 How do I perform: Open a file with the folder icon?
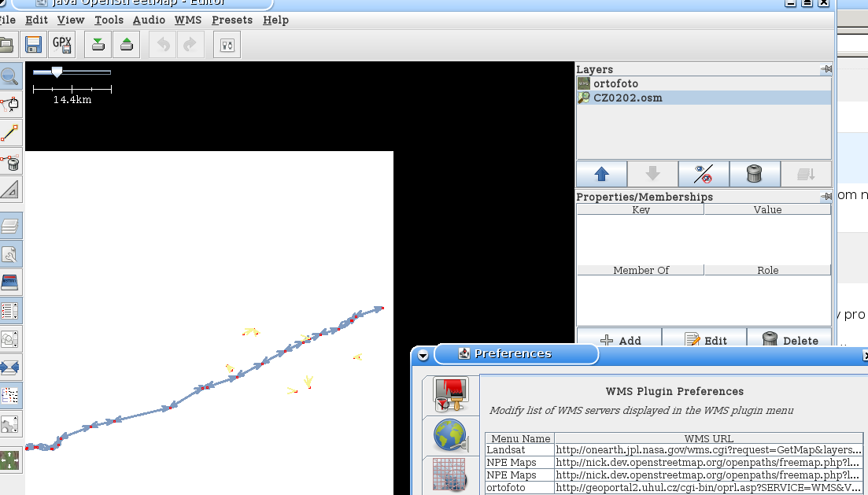[6, 44]
